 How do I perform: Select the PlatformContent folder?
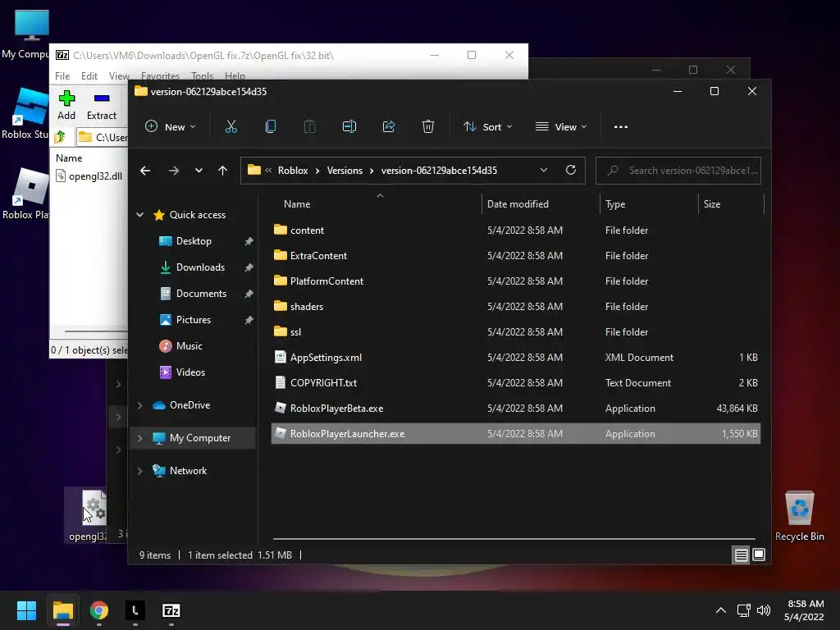point(516,281)
